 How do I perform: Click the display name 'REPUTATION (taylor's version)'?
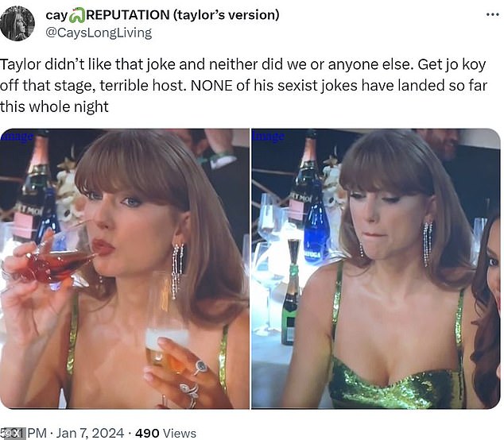(x=182, y=15)
